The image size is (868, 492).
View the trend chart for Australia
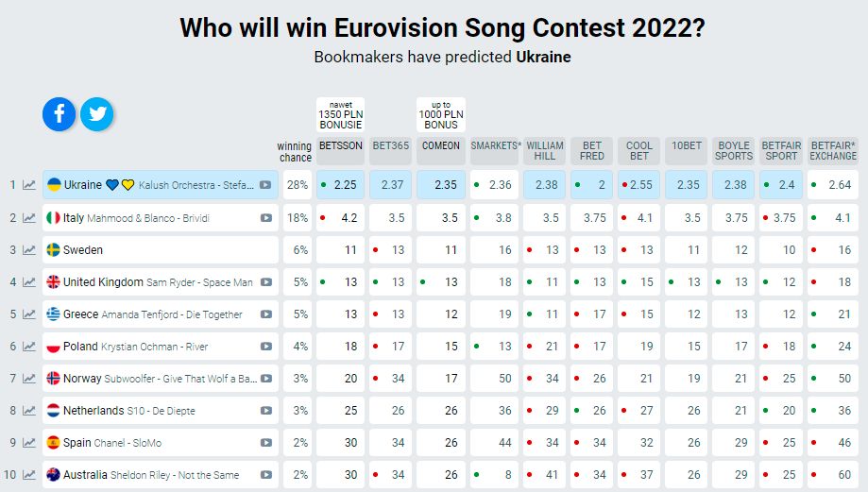pos(29,475)
